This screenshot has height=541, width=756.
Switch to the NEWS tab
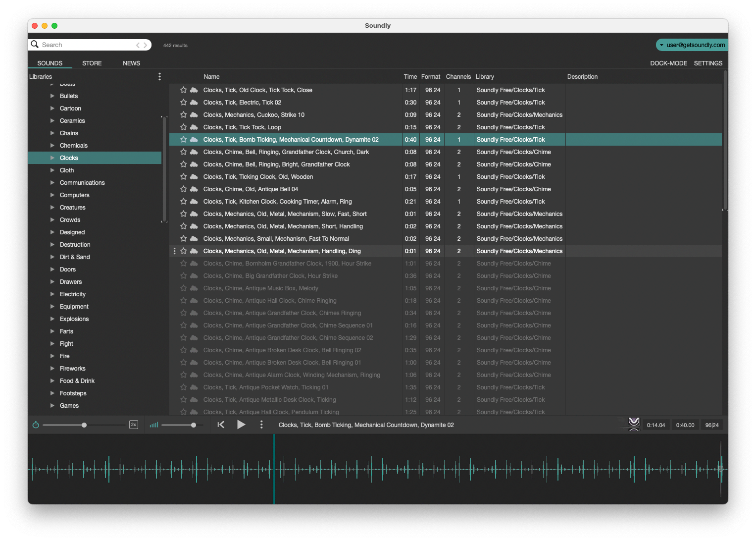coord(132,63)
